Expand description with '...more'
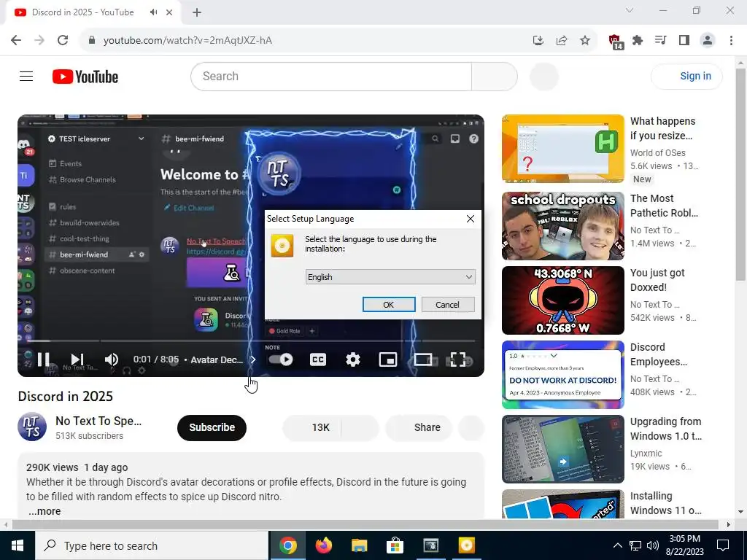This screenshot has width=747, height=560. point(44,511)
